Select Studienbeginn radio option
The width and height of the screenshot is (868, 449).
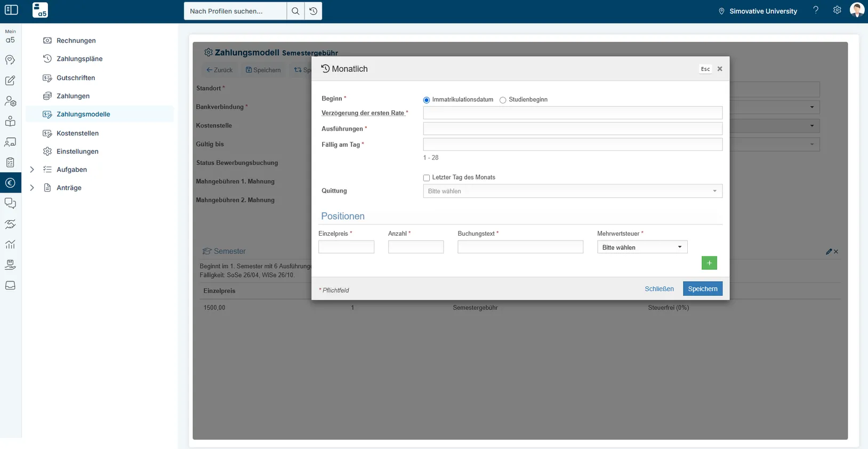[x=503, y=100]
